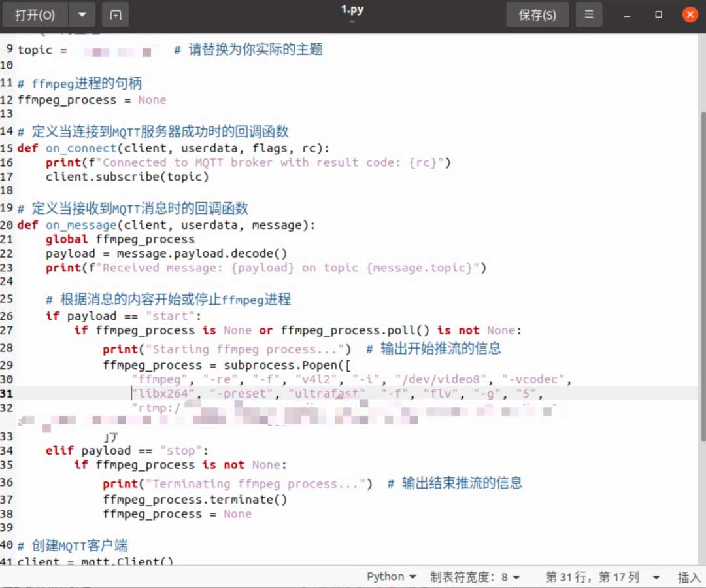This screenshot has height=588, width=706.
Task: Click the topic variable on line 9
Action: [x=34, y=50]
